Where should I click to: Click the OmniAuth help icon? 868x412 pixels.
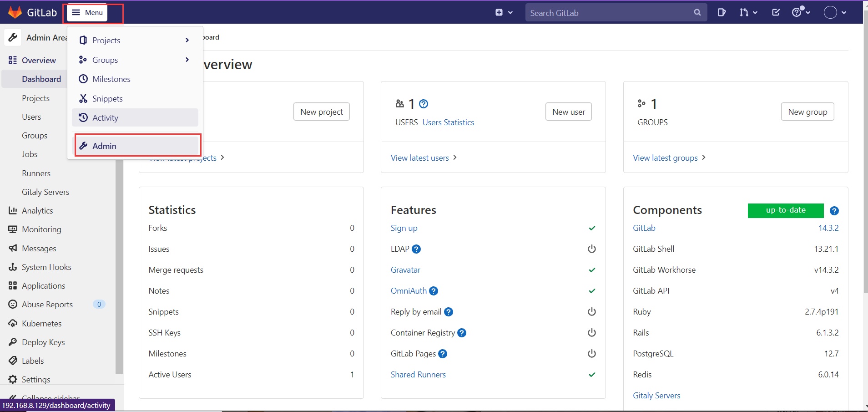coord(434,291)
